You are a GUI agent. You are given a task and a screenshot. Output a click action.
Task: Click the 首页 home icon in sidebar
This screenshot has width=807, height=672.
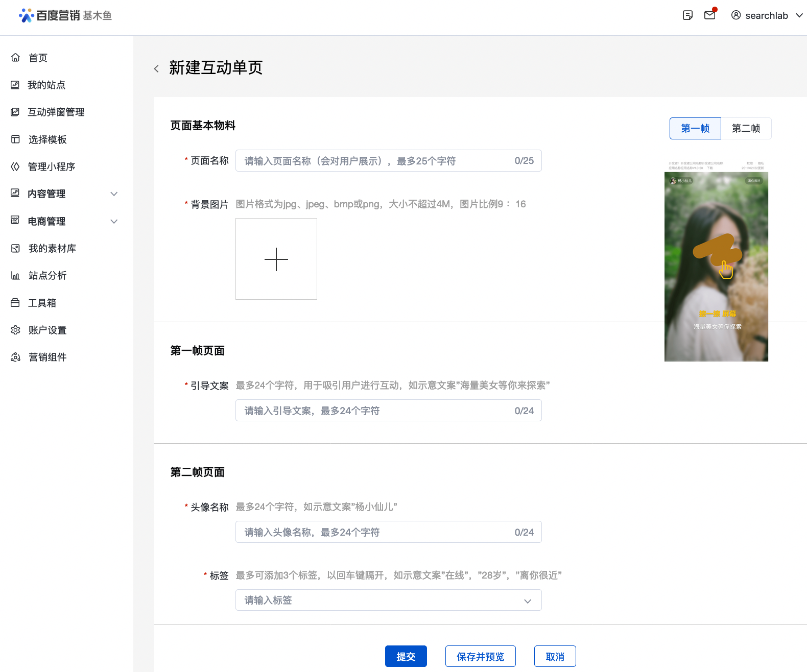tap(15, 58)
